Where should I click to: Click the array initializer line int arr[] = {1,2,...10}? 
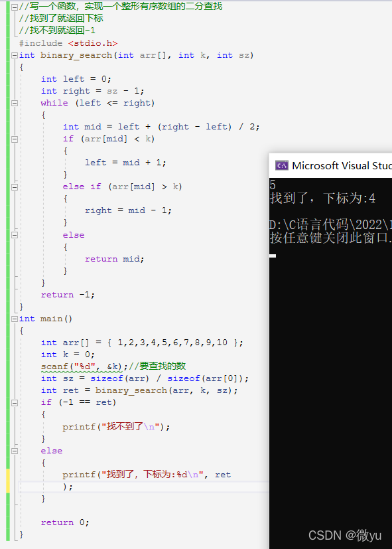(142, 343)
